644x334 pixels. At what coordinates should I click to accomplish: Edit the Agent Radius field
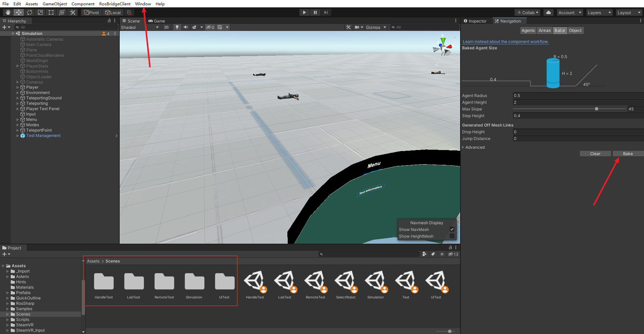pos(578,96)
